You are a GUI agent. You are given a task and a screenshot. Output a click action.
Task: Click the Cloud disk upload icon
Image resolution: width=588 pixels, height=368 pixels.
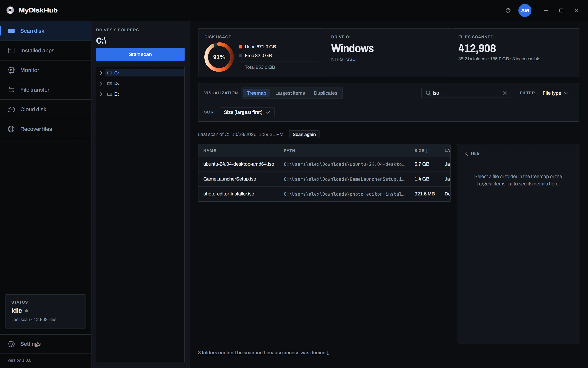pos(11,110)
